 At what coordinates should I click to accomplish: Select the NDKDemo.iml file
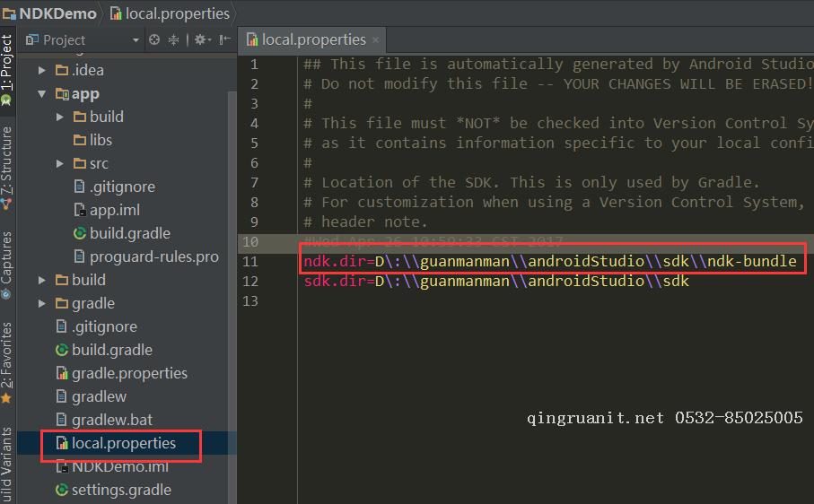113,467
